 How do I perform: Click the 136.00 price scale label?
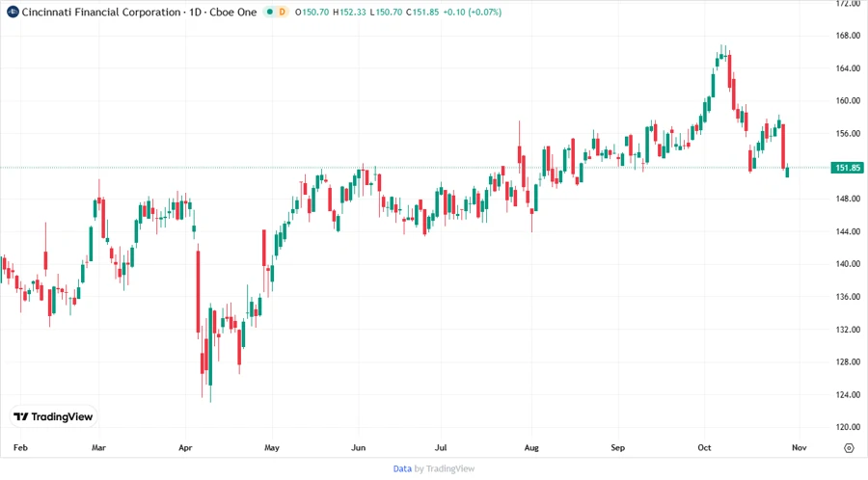pos(848,297)
